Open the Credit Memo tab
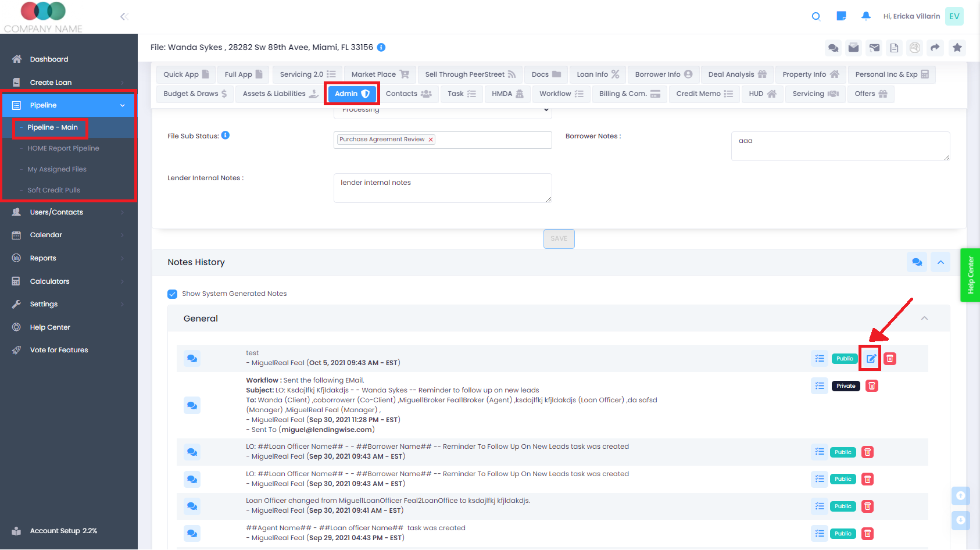This screenshot has width=980, height=550. pyautogui.click(x=704, y=94)
